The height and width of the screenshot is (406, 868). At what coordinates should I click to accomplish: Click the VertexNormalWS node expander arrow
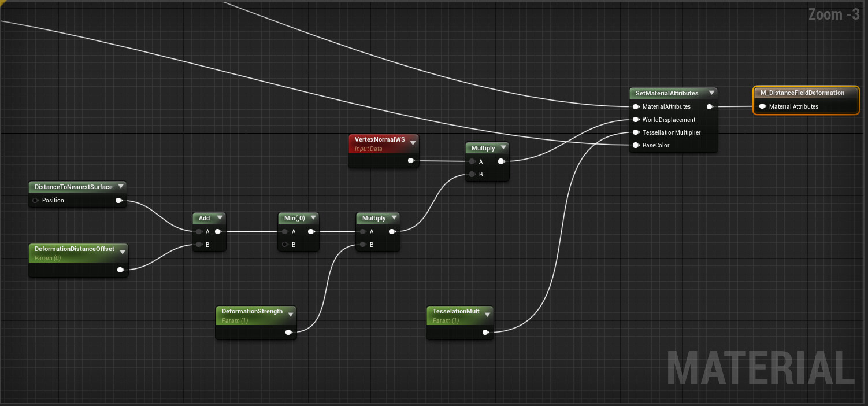tap(413, 143)
